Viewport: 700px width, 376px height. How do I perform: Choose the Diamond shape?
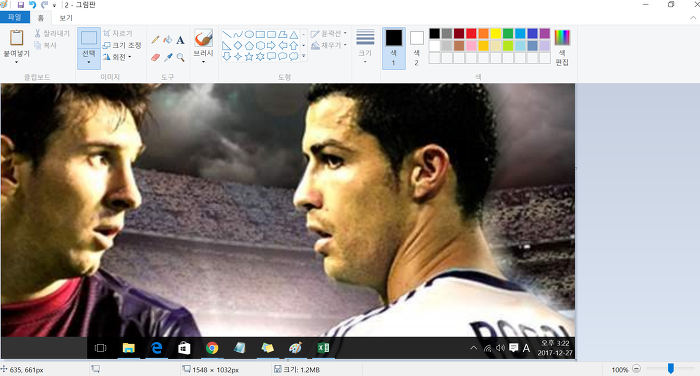[x=238, y=46]
